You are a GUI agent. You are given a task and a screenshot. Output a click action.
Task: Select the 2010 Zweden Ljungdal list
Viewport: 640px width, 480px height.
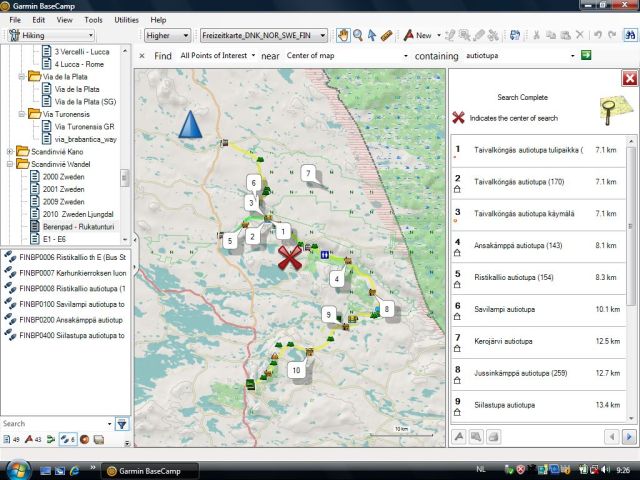click(x=77, y=214)
